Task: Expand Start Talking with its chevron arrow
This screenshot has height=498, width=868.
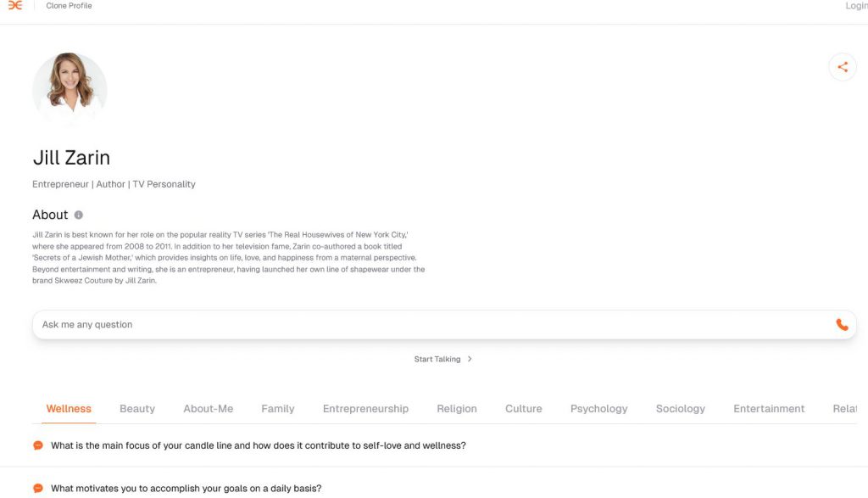Action: (x=471, y=359)
